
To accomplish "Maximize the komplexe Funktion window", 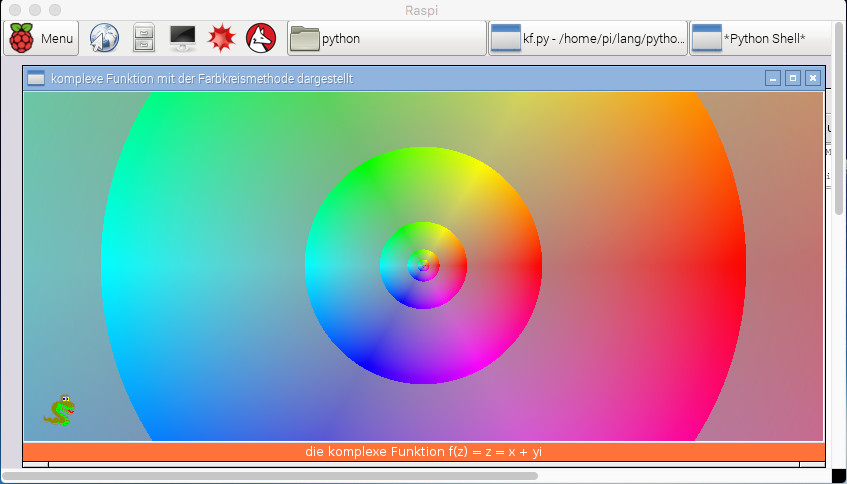I will point(792,78).
